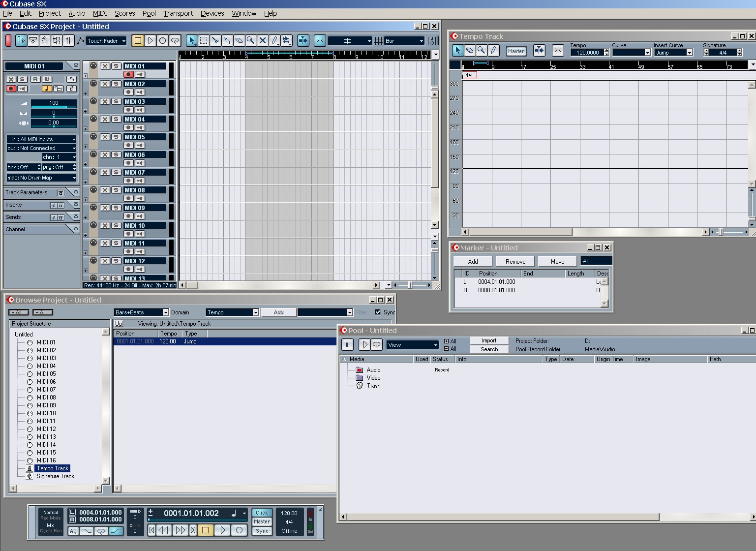
Task: Solo the MIDI 03 track
Action: tap(116, 101)
